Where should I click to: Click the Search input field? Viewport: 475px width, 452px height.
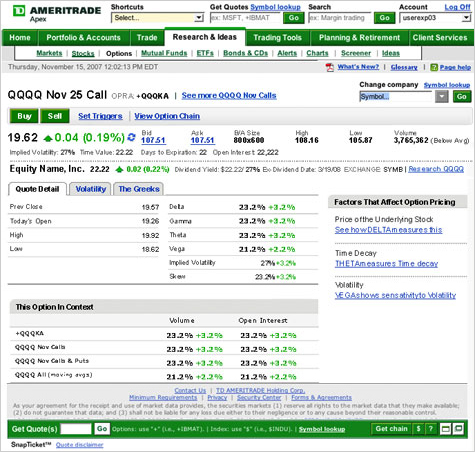(x=340, y=18)
